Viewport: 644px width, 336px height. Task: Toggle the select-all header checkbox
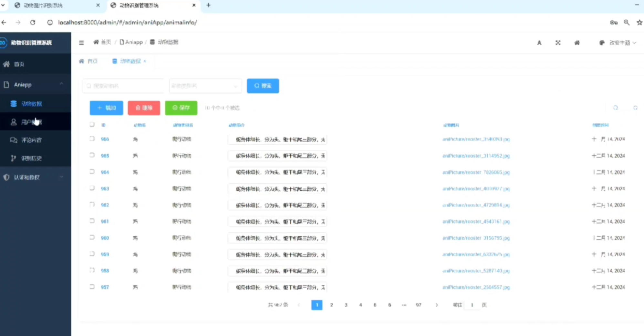click(92, 125)
